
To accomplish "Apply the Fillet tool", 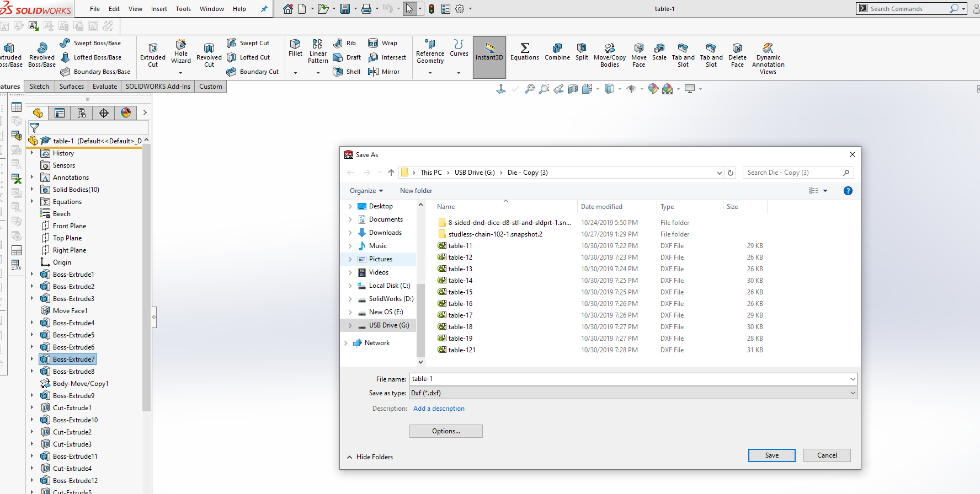I will pos(295,49).
